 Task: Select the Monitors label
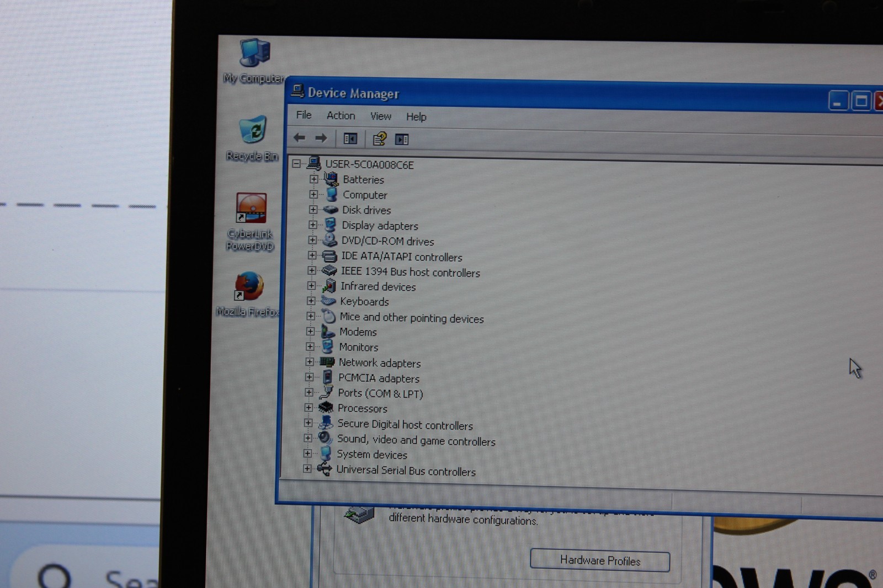(359, 347)
